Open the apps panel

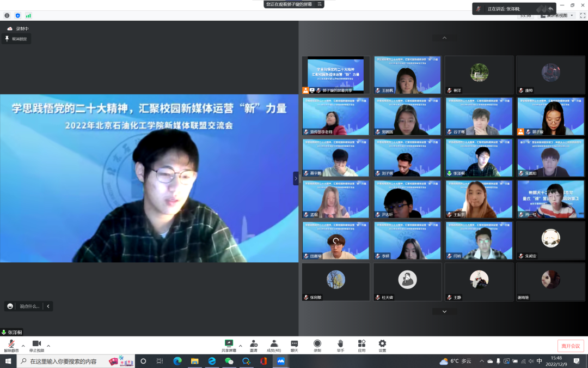362,343
